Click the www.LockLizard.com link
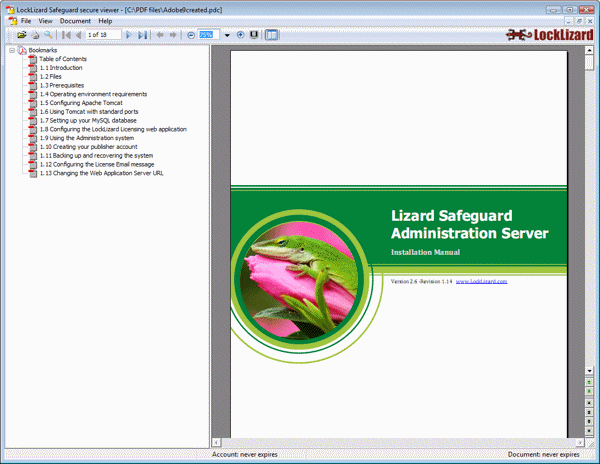 click(x=481, y=282)
